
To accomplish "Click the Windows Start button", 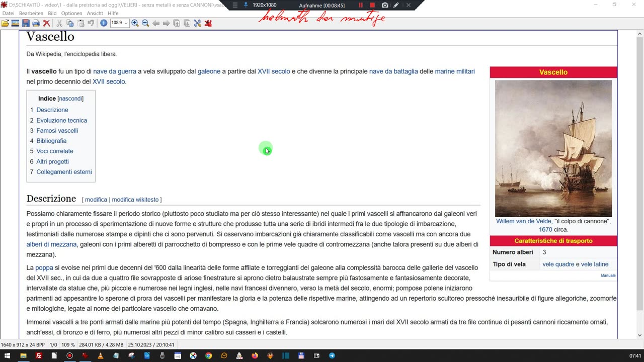I will [7, 355].
